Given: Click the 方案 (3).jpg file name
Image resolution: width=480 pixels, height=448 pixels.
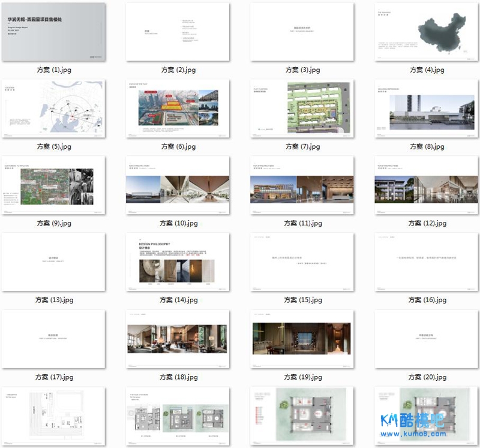Looking at the screenshot, I should coord(302,70).
